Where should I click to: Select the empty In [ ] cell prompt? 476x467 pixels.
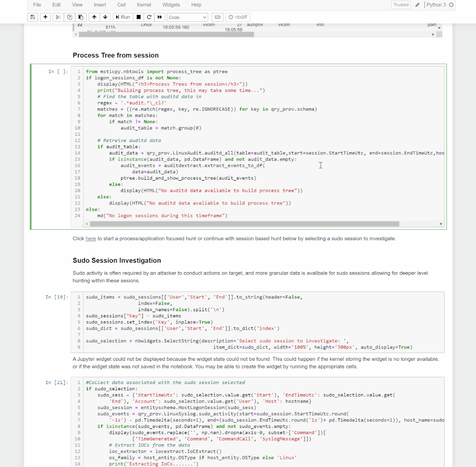click(58, 71)
